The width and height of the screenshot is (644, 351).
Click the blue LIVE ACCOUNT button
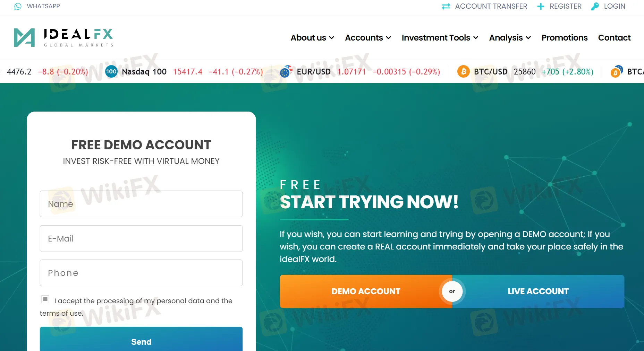[x=538, y=291]
